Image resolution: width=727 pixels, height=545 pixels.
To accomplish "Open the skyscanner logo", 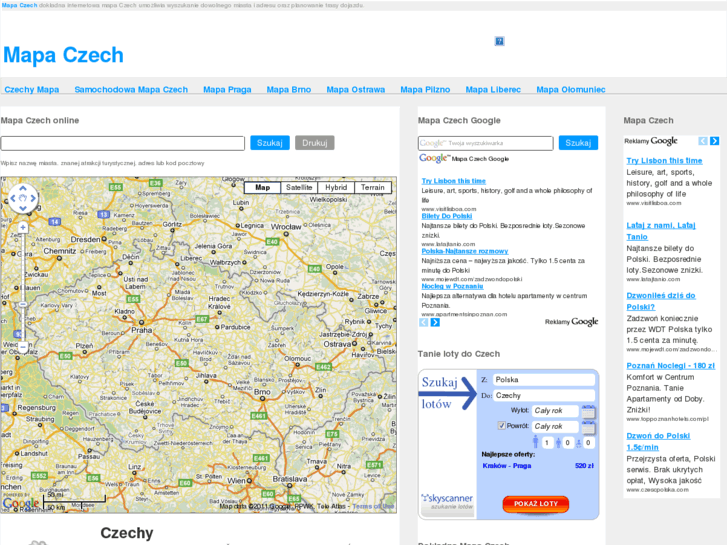I will tap(447, 501).
